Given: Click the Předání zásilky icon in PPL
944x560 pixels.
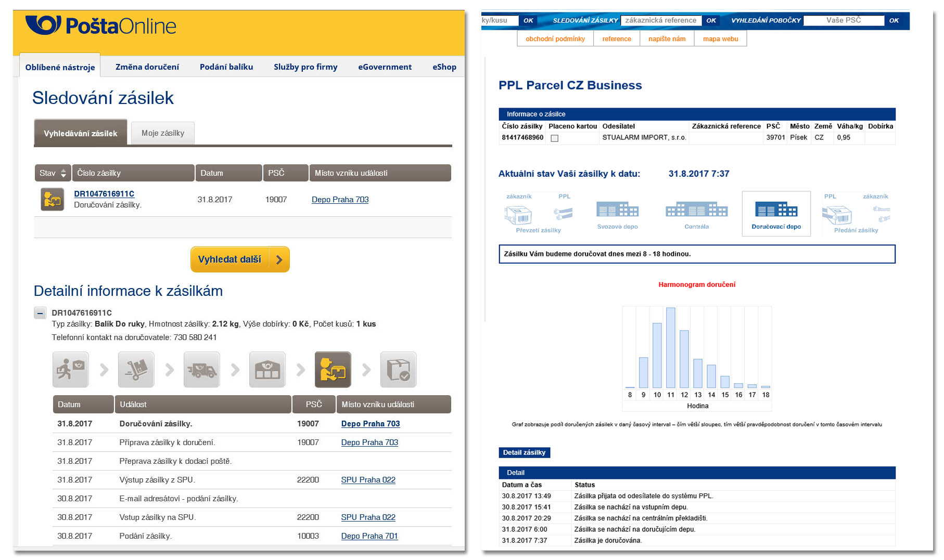Looking at the screenshot, I should point(856,213).
